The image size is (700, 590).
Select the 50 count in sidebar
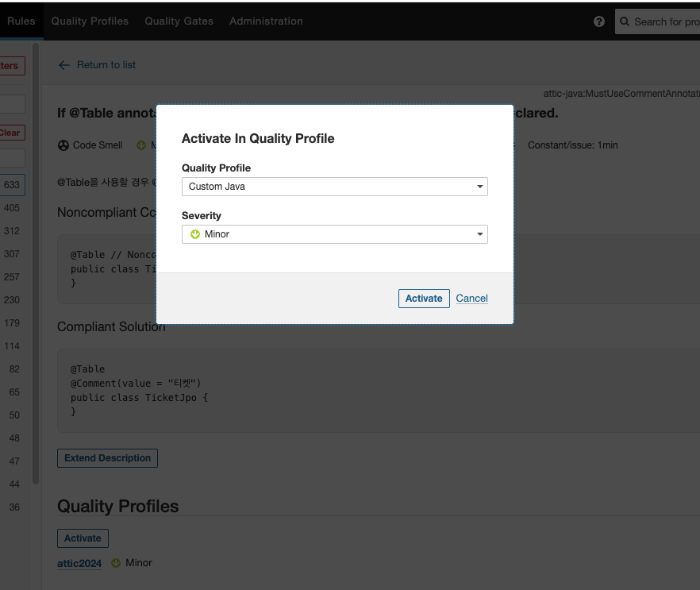tap(14, 415)
